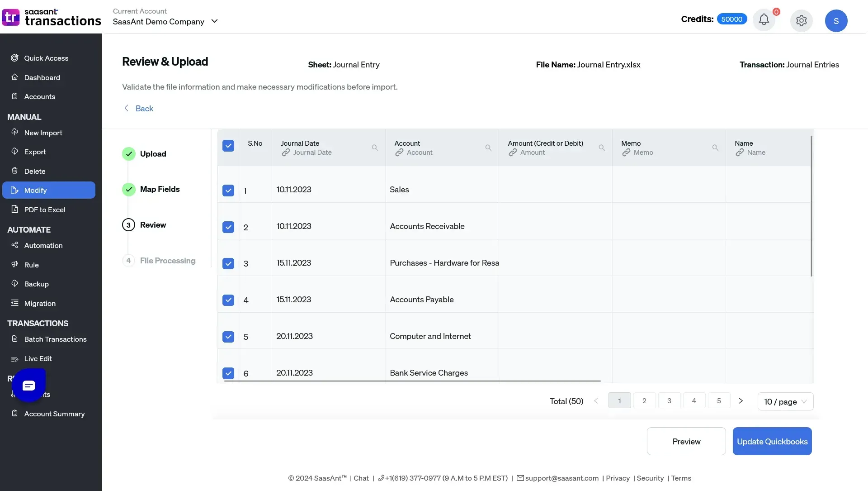
Task: Select pagination page 1
Action: click(x=619, y=400)
